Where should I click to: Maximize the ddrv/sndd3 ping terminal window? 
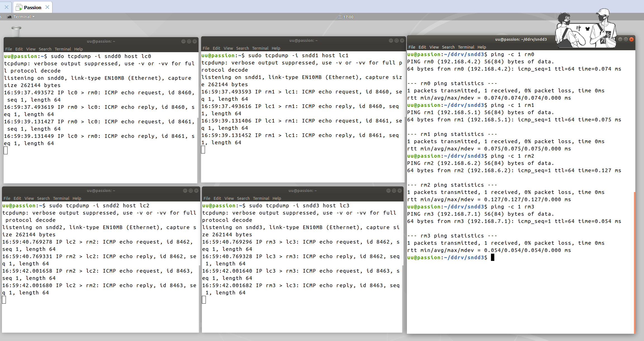click(x=626, y=39)
